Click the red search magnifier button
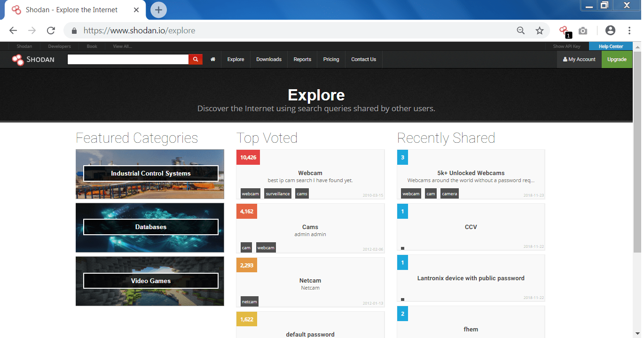This screenshot has width=644, height=338. click(196, 59)
